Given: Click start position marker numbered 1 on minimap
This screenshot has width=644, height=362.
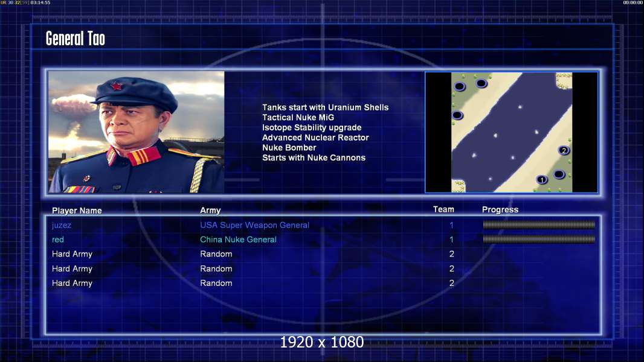Looking at the screenshot, I should [542, 180].
